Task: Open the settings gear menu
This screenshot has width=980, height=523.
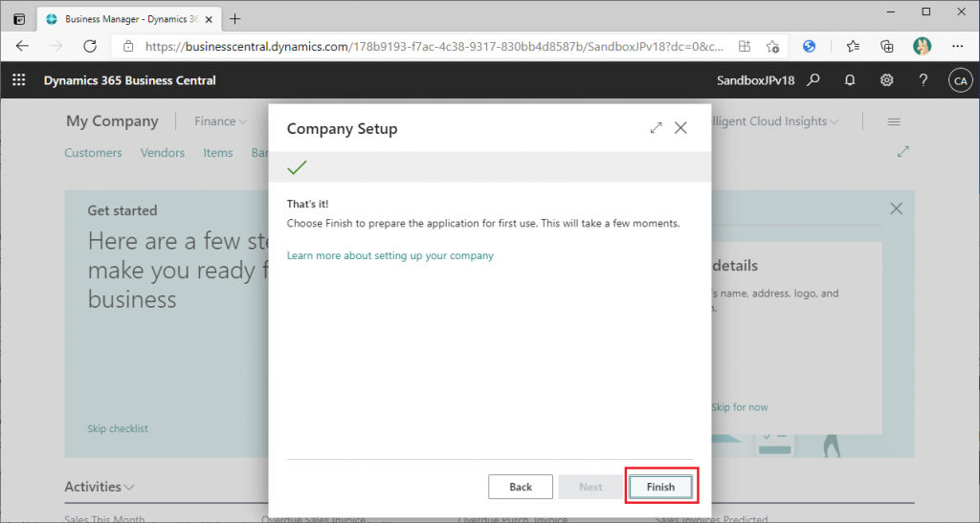Action: tap(886, 80)
